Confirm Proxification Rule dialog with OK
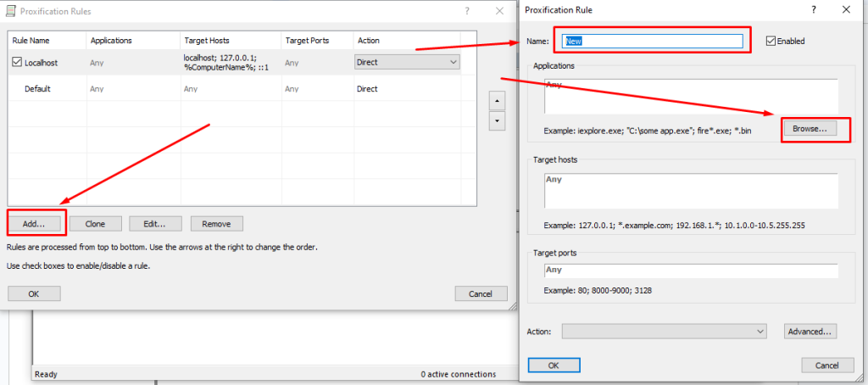The image size is (868, 385). 554,365
